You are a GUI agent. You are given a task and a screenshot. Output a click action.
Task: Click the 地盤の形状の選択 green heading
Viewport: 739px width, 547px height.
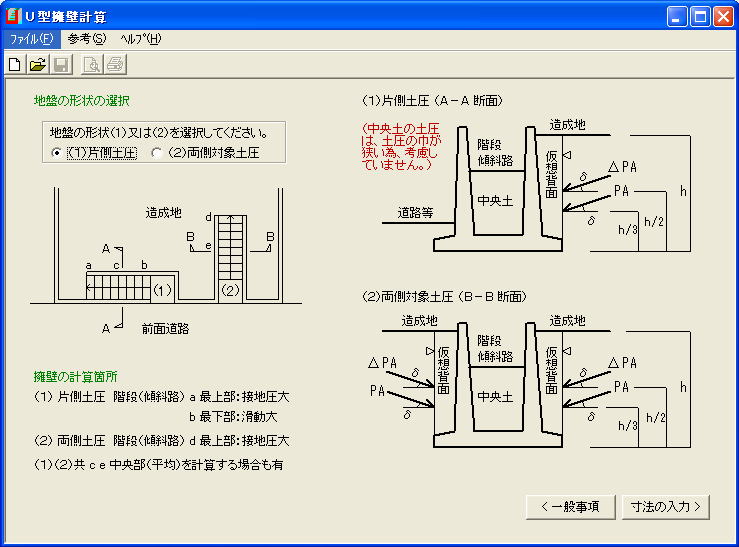tap(81, 101)
